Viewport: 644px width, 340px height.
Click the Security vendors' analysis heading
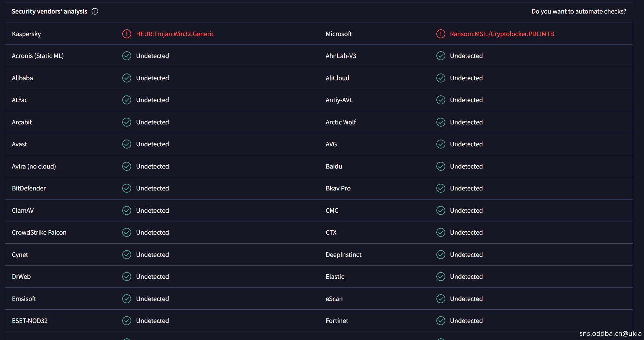coord(49,11)
